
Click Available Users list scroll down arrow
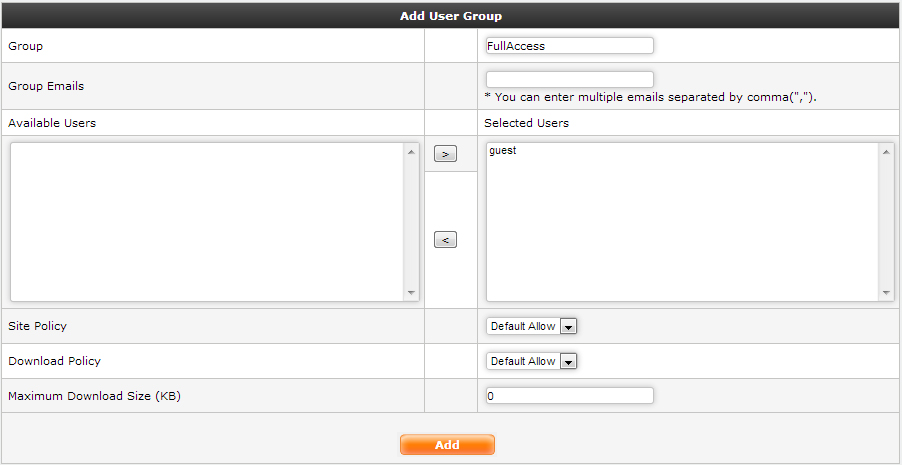(411, 292)
